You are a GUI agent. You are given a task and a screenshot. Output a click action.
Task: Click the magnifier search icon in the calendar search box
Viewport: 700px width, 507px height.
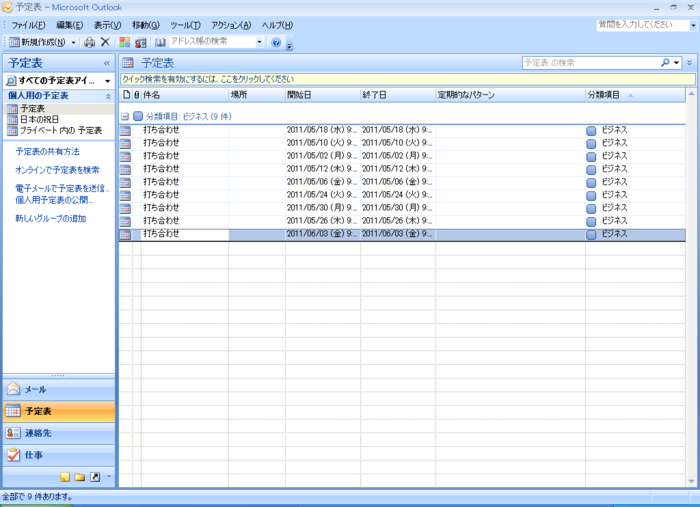tap(665, 62)
